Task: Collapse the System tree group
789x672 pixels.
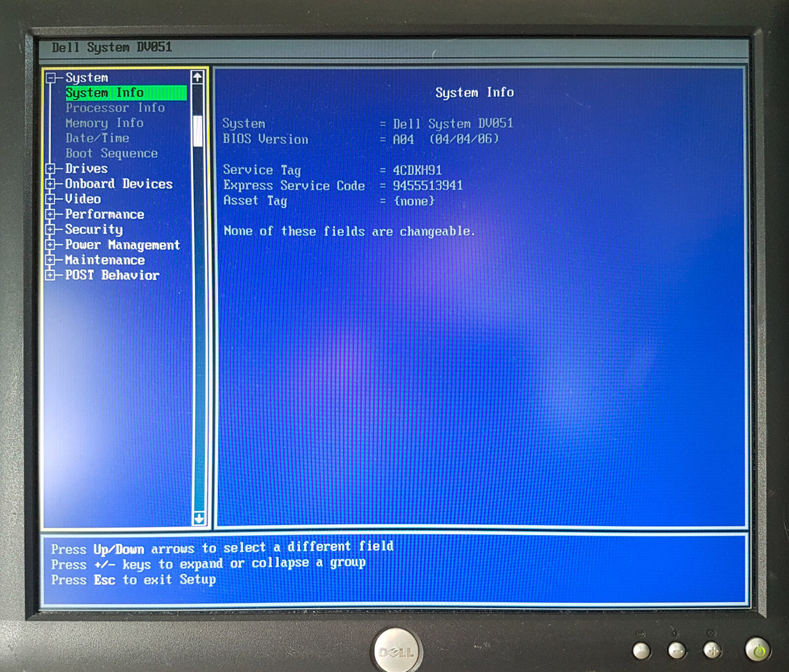Action: (50, 78)
